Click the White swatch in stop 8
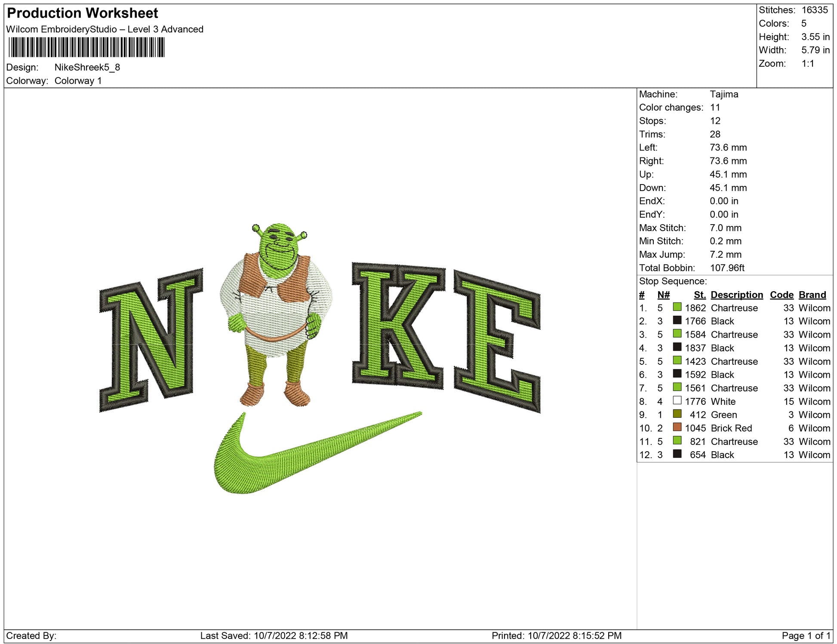The image size is (837, 644). (x=677, y=401)
